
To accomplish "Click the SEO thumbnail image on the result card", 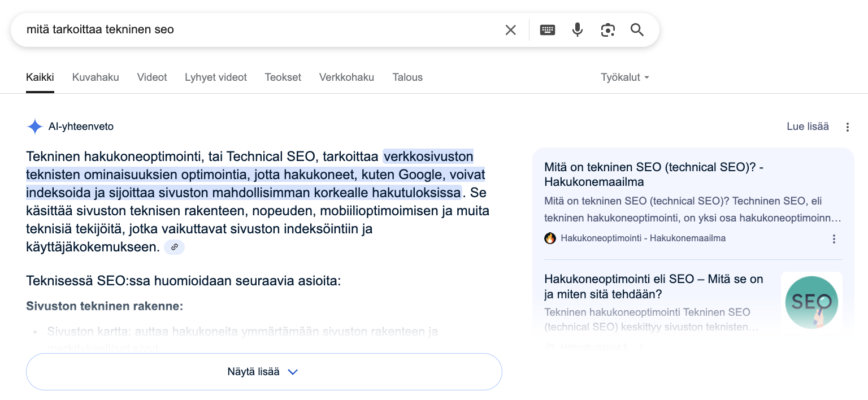I will tap(811, 303).
